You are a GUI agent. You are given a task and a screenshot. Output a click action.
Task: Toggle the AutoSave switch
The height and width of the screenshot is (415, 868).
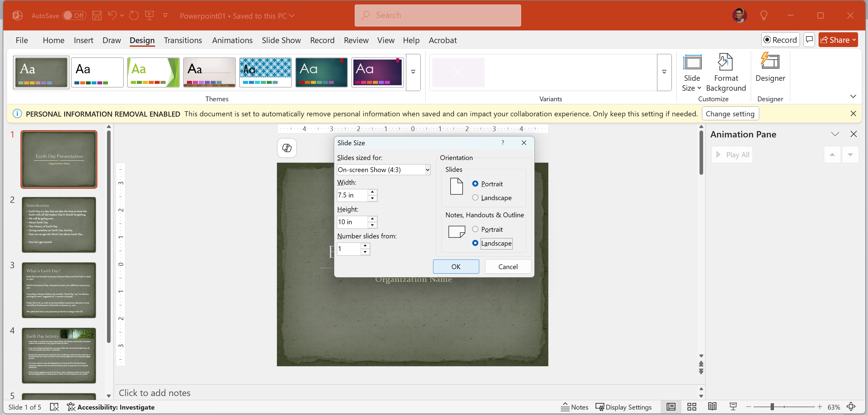click(74, 15)
